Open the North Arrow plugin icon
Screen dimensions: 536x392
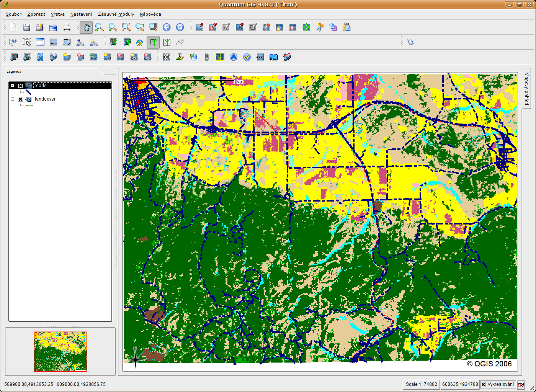tap(234, 57)
